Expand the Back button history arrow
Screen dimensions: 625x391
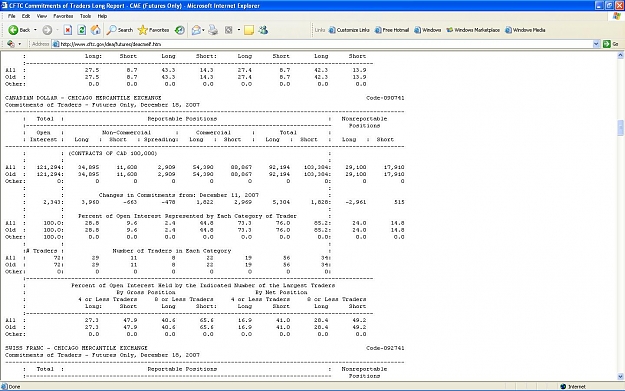click(35, 30)
